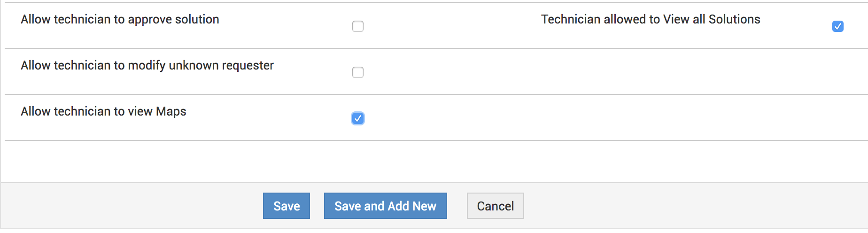Cancel the technician form

point(495,206)
